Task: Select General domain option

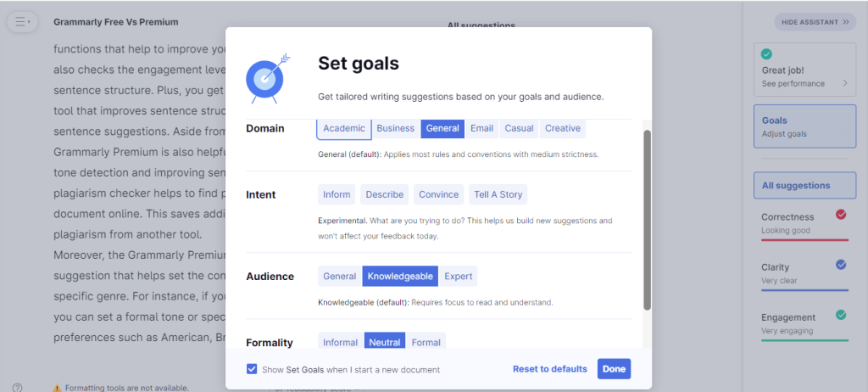Action: (442, 128)
